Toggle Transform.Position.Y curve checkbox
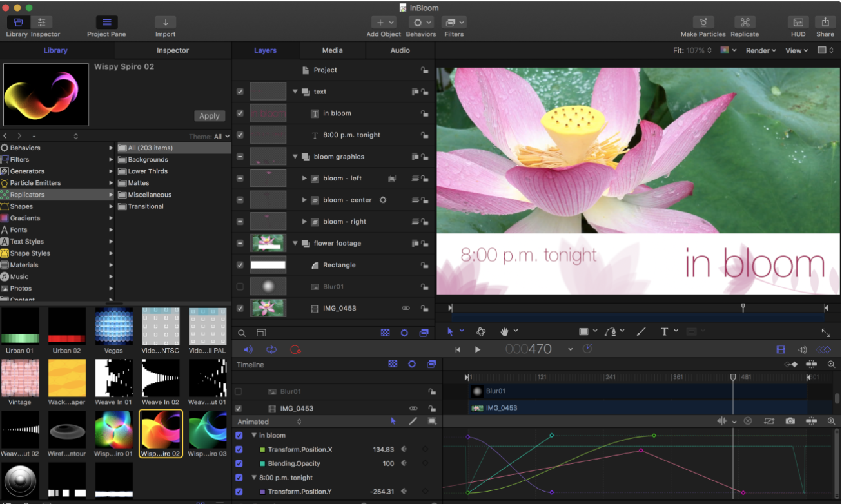 [x=239, y=492]
